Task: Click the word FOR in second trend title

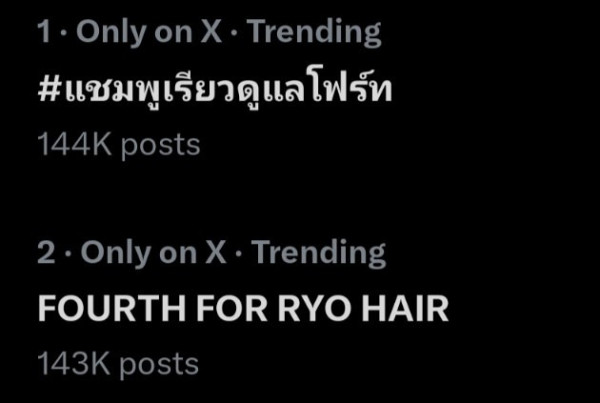Action: 232,309
